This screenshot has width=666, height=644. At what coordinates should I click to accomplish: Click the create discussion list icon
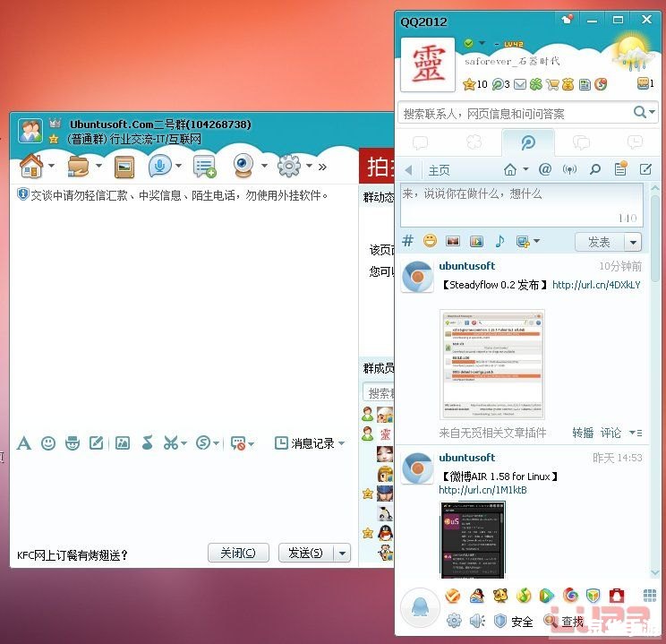(x=205, y=167)
